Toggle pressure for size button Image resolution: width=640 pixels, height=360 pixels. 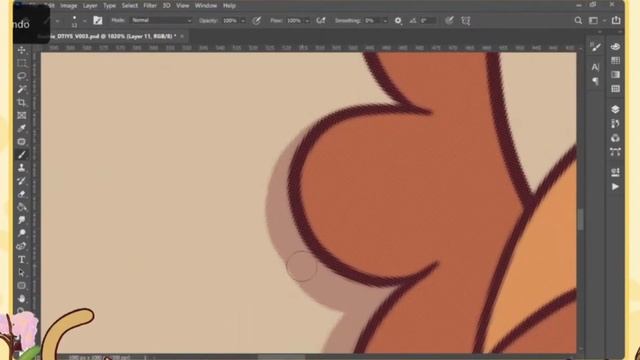pos(449,20)
